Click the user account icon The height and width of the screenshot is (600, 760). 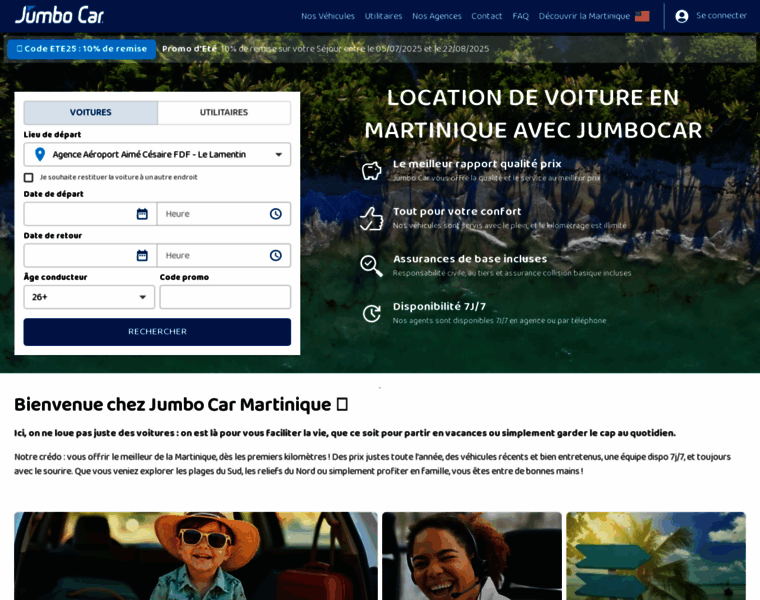click(682, 16)
